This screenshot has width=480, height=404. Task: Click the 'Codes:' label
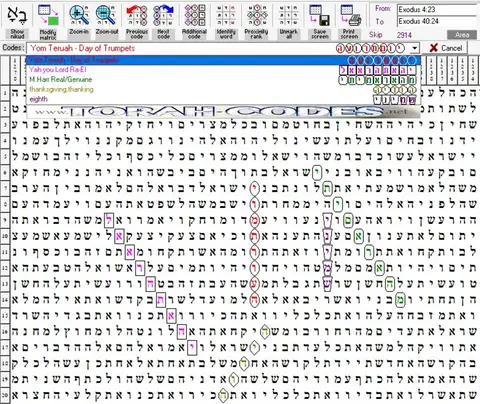(13, 48)
